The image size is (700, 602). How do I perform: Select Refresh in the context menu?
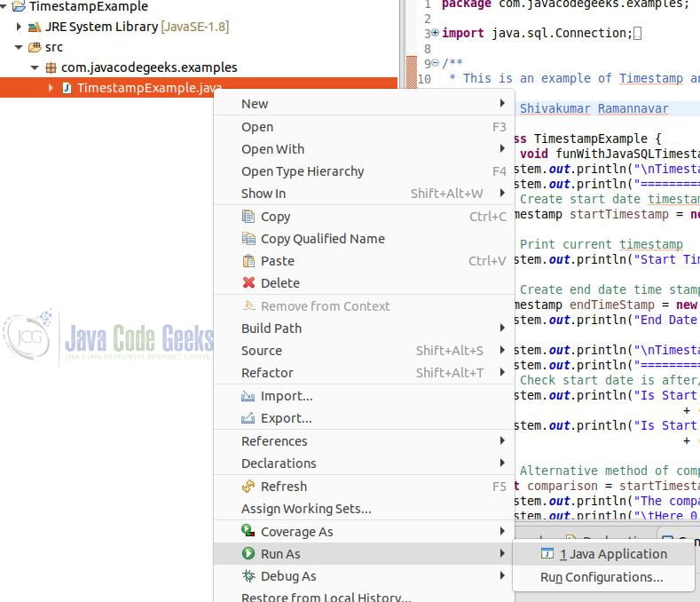click(x=365, y=487)
